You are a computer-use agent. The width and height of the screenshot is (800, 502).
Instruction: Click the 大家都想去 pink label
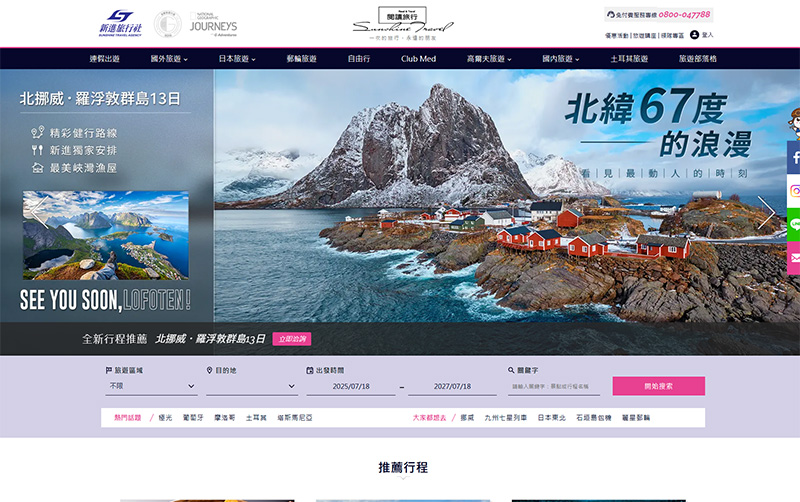(429, 417)
